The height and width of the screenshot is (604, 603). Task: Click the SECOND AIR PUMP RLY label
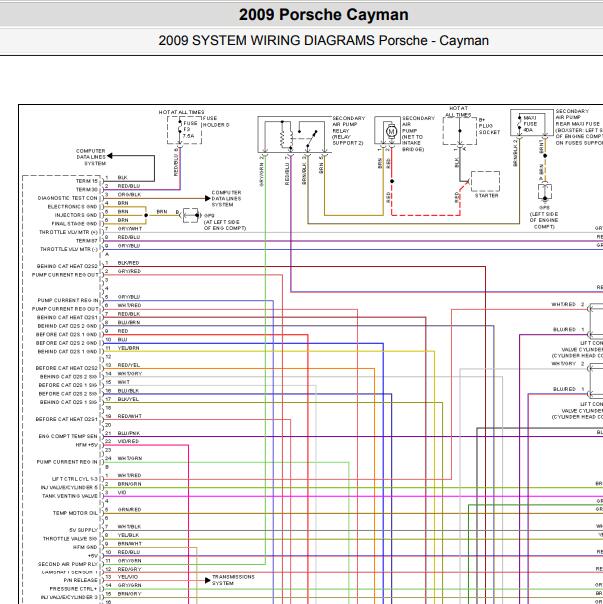[69, 563]
